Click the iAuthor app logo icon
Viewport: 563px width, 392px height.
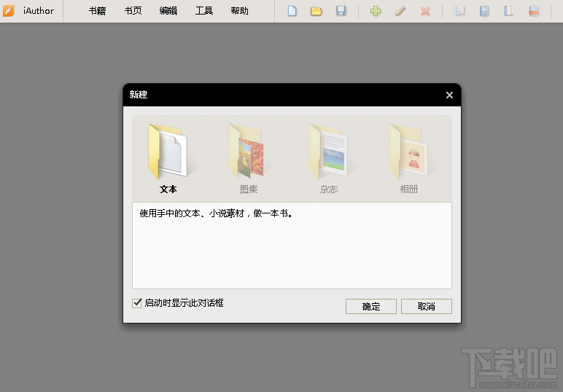tap(8, 11)
